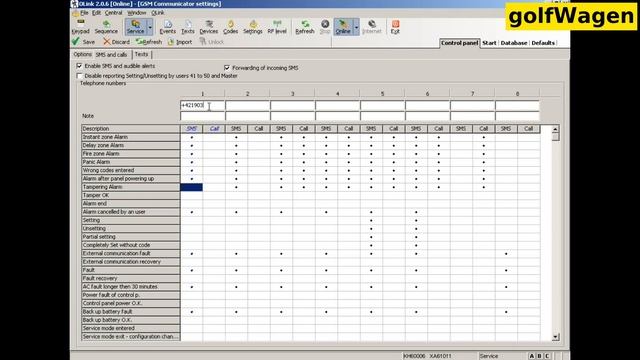Click telephone number field 1
Screen dimensions: 640x360
tap(202, 105)
